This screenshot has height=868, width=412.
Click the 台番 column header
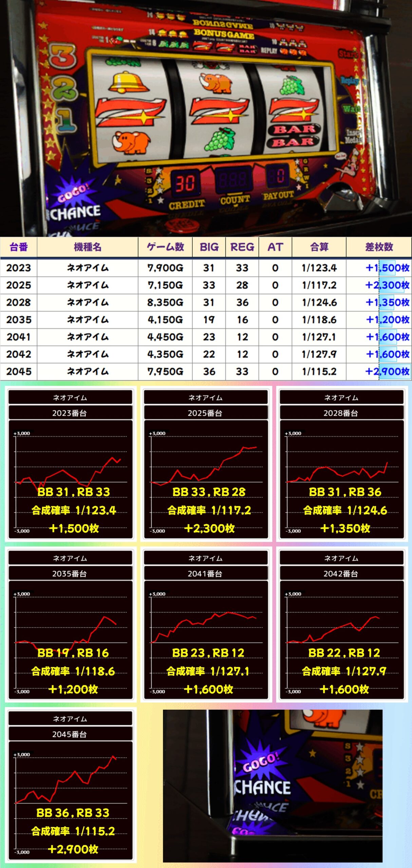point(19,247)
